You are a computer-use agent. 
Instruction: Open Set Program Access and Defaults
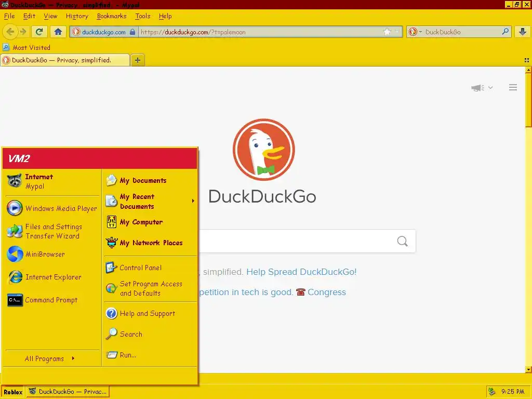click(150, 288)
